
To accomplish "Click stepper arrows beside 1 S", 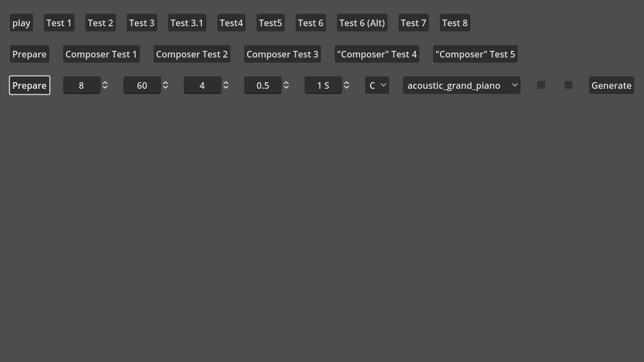I will [347, 85].
